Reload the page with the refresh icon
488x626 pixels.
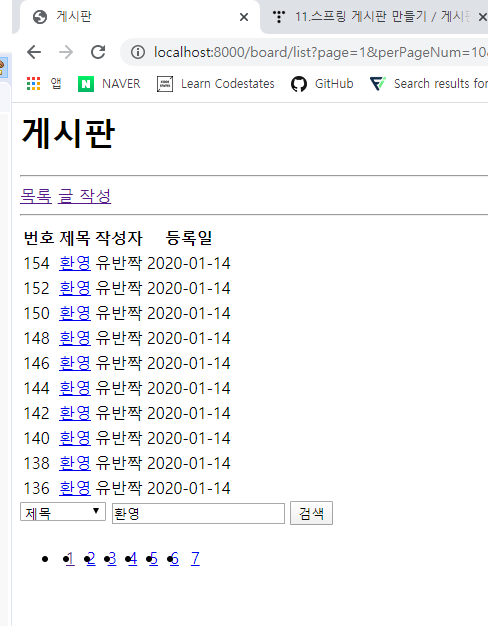98,52
